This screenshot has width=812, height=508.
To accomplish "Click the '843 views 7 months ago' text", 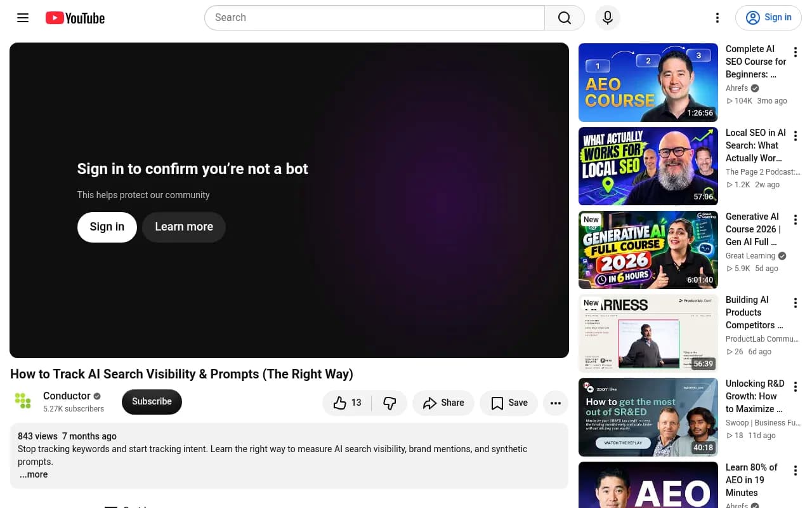I will pyautogui.click(x=67, y=436).
